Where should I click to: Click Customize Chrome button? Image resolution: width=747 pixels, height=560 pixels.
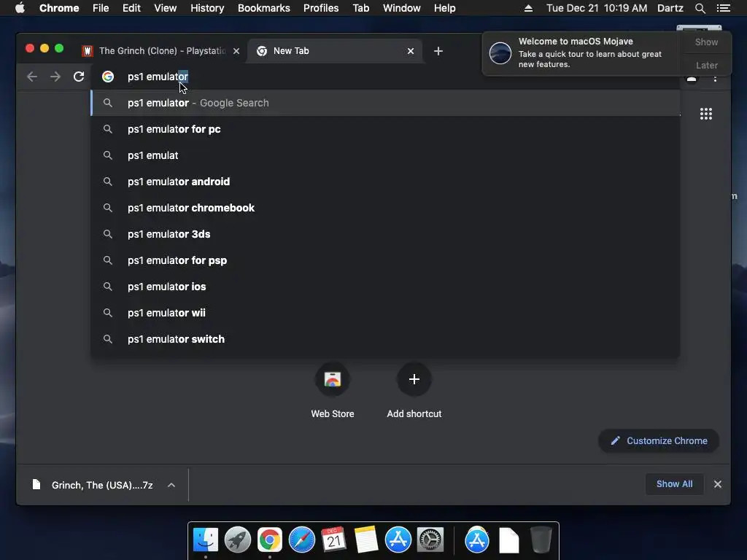tap(659, 441)
